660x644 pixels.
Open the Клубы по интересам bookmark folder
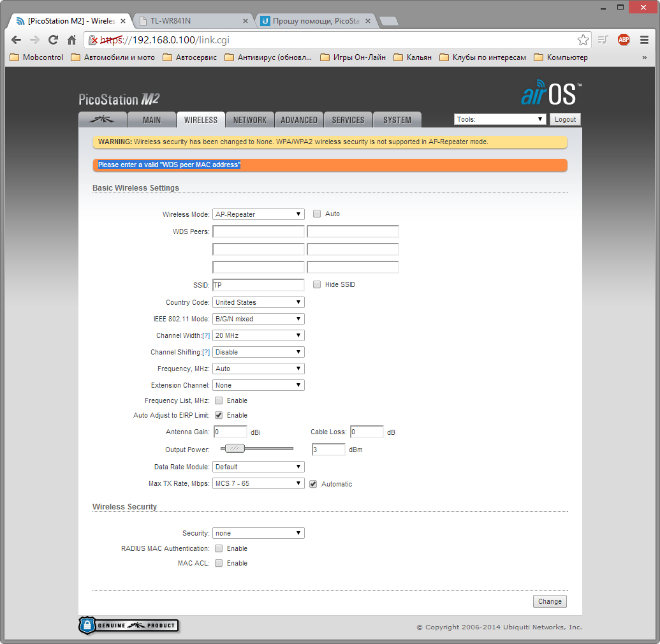(x=483, y=57)
